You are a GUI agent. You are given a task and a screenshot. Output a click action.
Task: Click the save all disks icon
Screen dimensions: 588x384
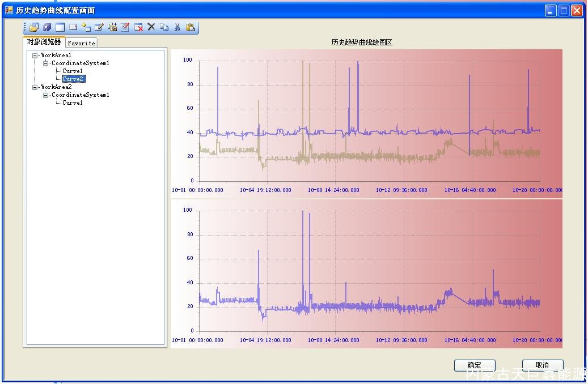[x=47, y=27]
